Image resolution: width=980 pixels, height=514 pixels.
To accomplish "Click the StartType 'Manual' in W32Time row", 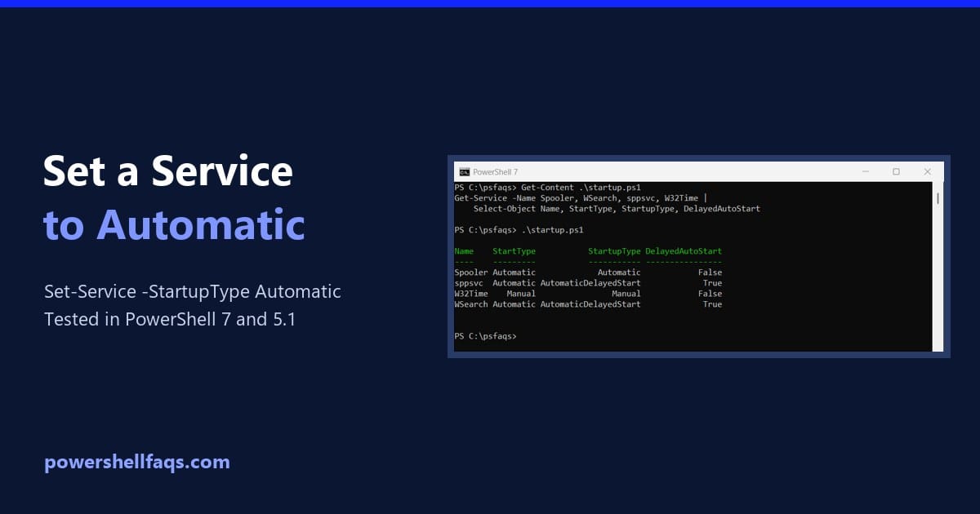I will click(521, 294).
